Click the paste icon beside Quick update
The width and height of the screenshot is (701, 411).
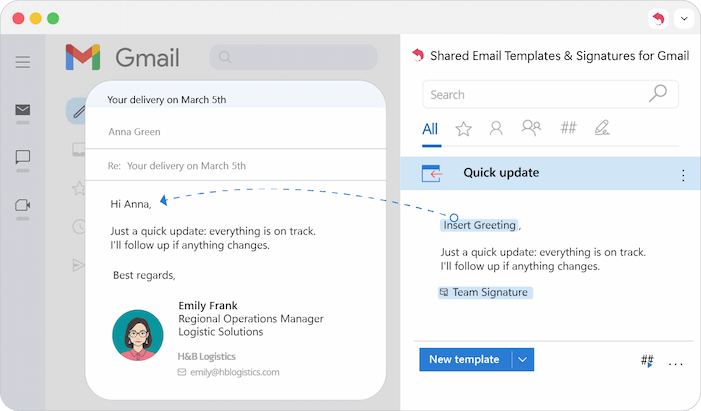point(432,173)
